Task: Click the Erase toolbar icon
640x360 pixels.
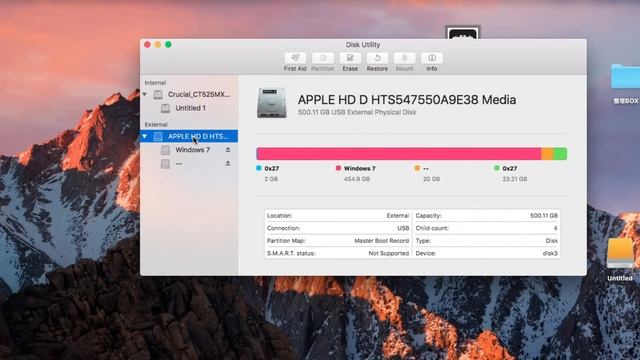Action: (x=350, y=58)
